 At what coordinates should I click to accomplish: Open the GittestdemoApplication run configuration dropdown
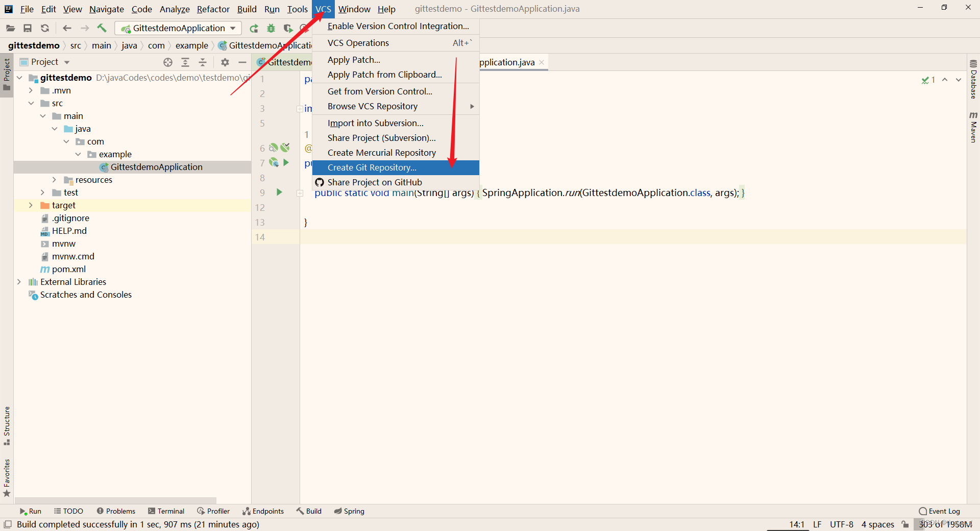click(x=178, y=28)
